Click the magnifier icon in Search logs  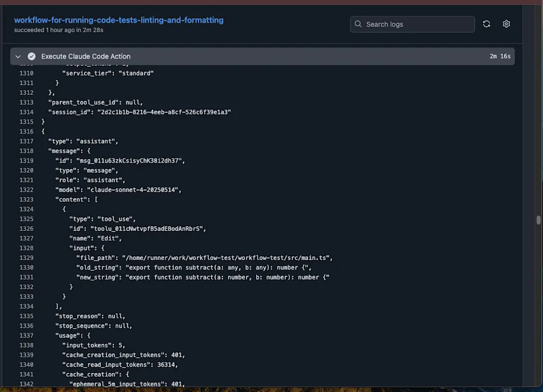(358, 24)
